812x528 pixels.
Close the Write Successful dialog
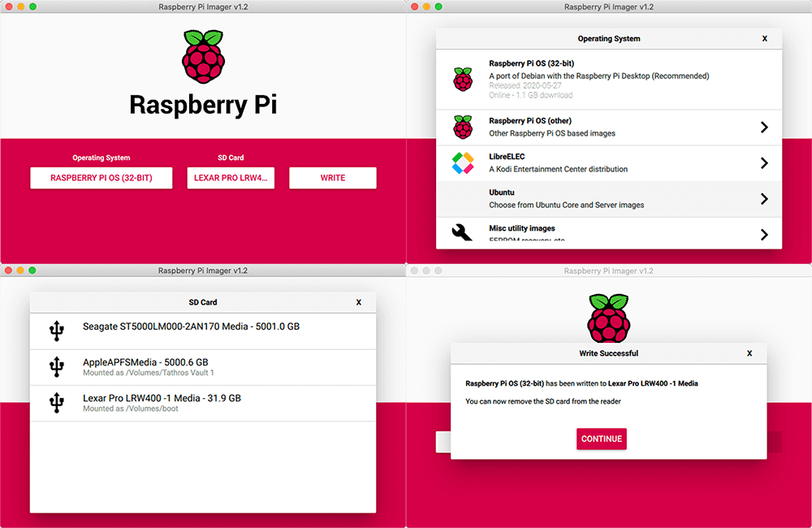tap(749, 353)
